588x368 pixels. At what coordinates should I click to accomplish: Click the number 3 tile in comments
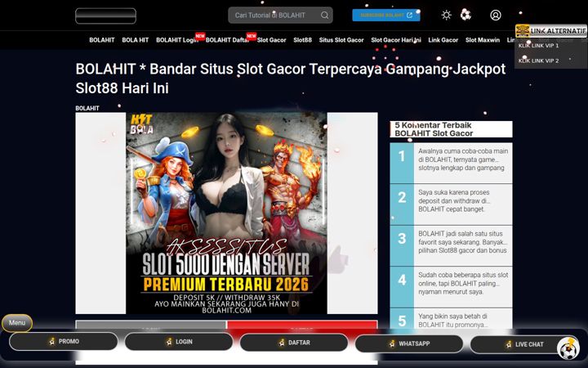(x=402, y=245)
